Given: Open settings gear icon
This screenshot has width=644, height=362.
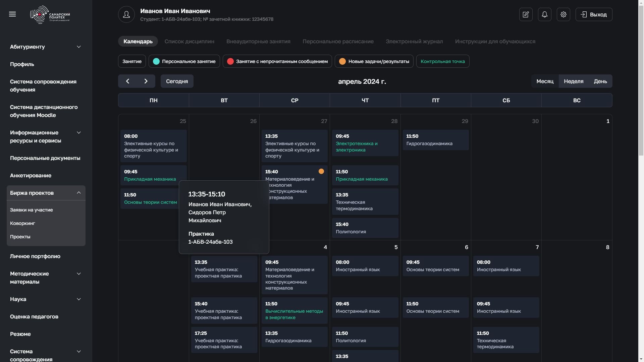Looking at the screenshot, I should [x=563, y=14].
